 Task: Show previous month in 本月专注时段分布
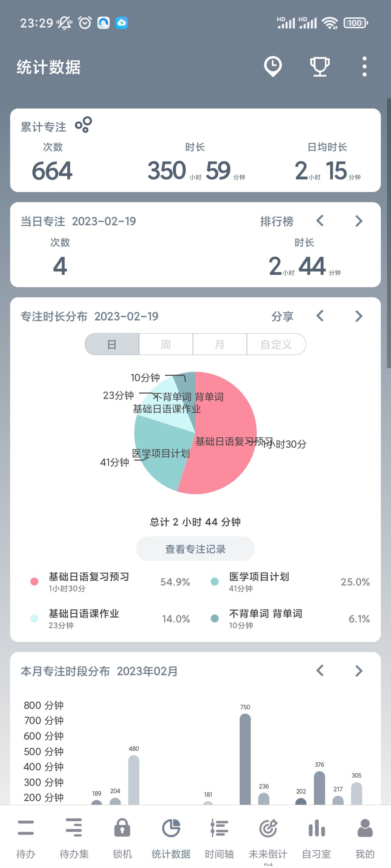click(x=320, y=671)
